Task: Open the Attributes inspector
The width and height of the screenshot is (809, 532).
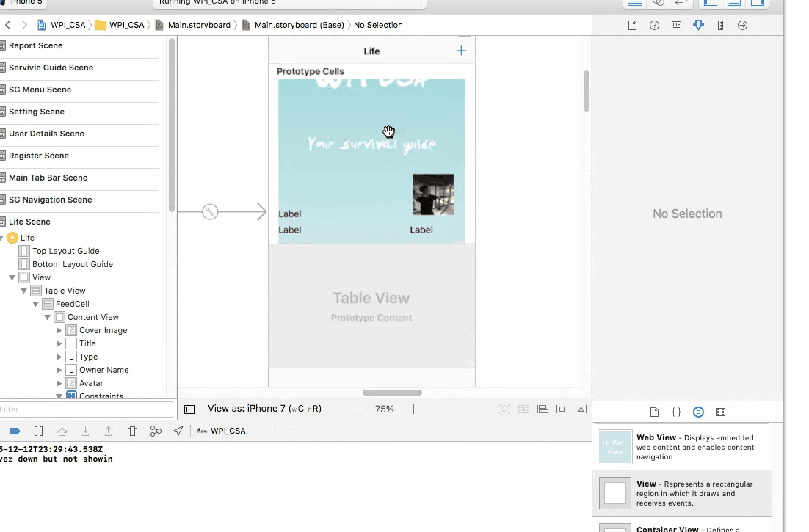Action: pyautogui.click(x=699, y=25)
